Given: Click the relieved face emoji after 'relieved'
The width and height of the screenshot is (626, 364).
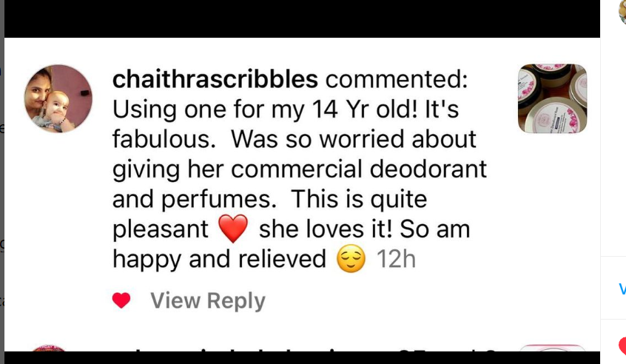Looking at the screenshot, I should (351, 259).
